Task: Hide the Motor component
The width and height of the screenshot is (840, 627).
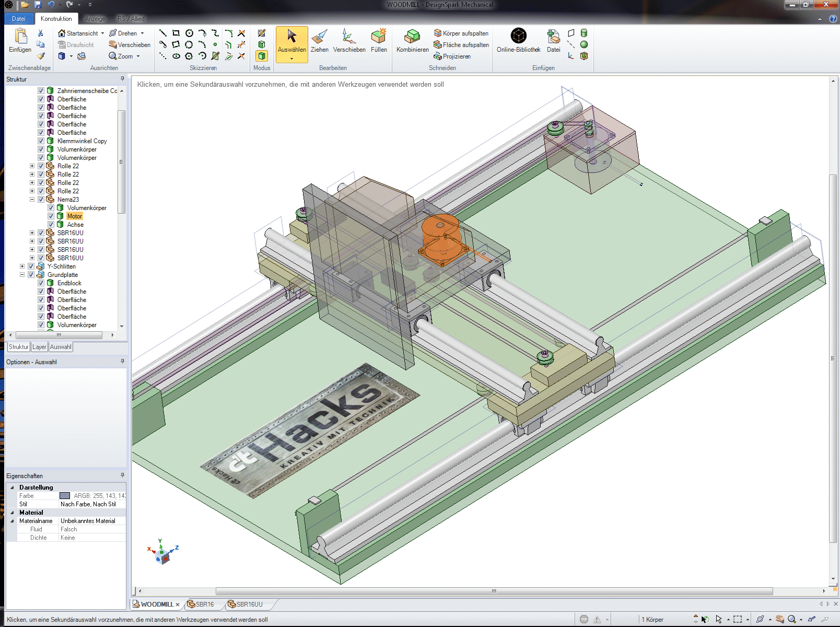Action: pos(51,216)
